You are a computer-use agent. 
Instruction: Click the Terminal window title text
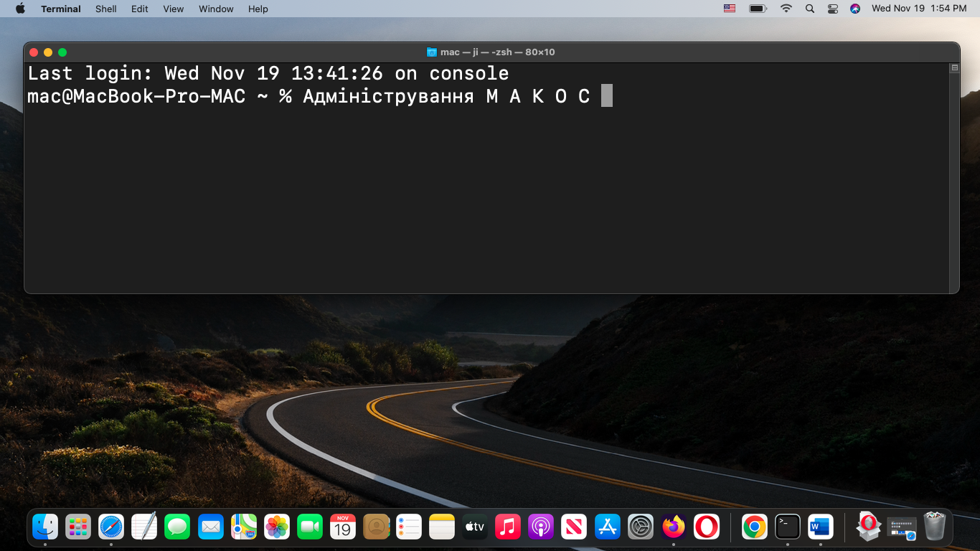(x=497, y=52)
